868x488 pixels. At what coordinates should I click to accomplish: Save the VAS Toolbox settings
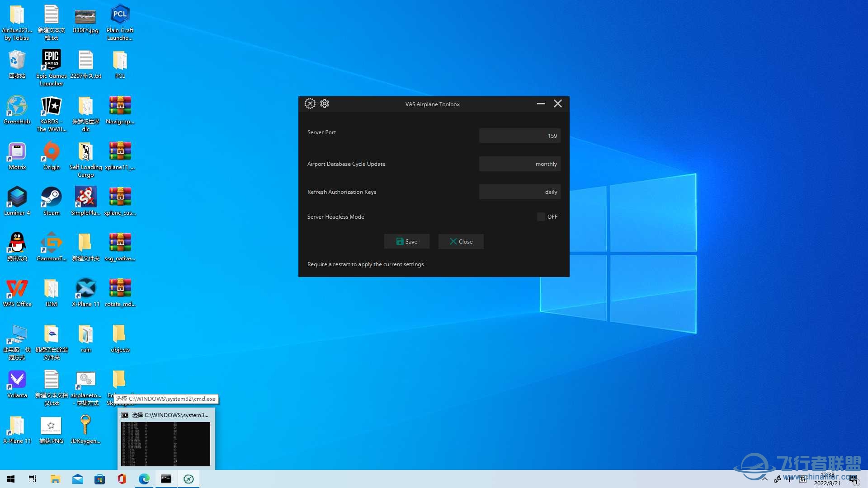point(406,241)
